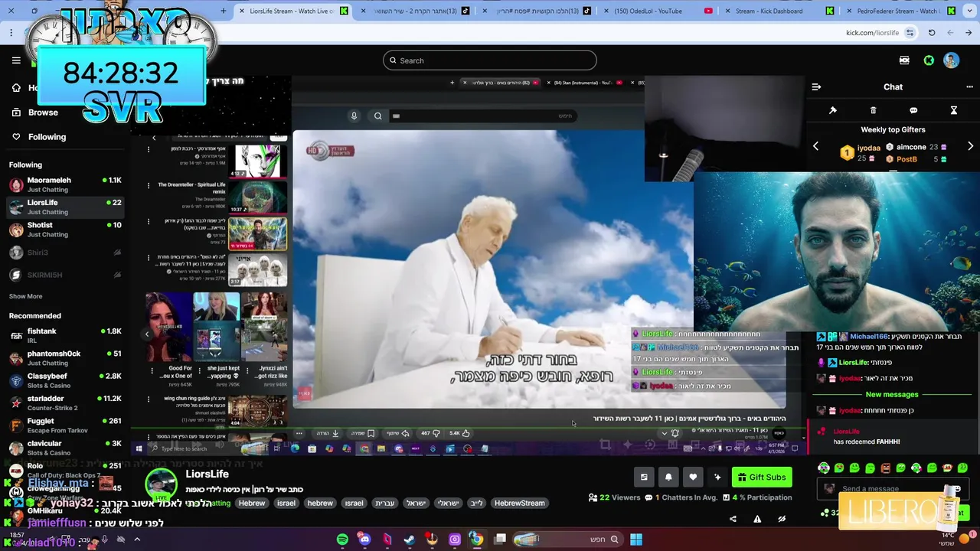Click the creator dashboard icon in header

(904, 60)
